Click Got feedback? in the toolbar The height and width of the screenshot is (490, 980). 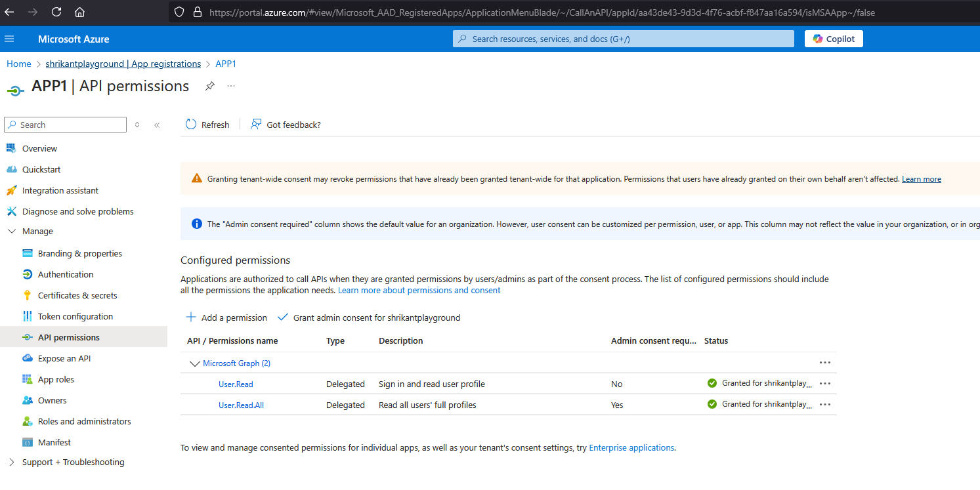(x=286, y=125)
